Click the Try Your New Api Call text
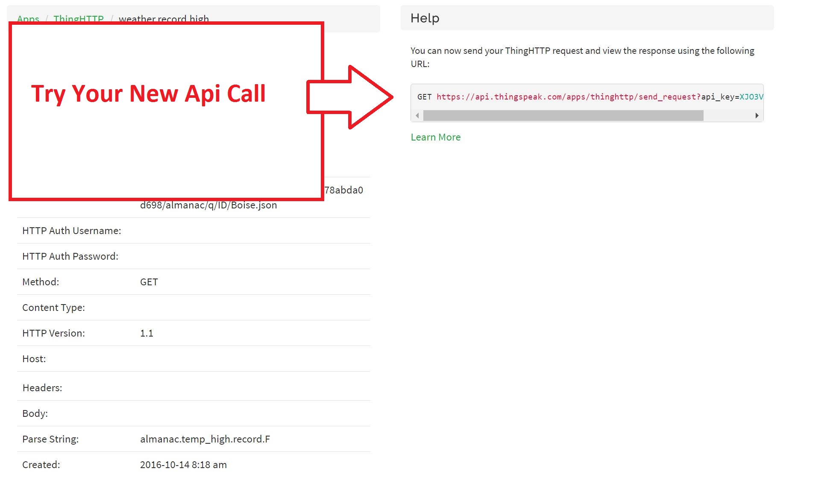This screenshot has width=833, height=504. pyautogui.click(x=148, y=94)
